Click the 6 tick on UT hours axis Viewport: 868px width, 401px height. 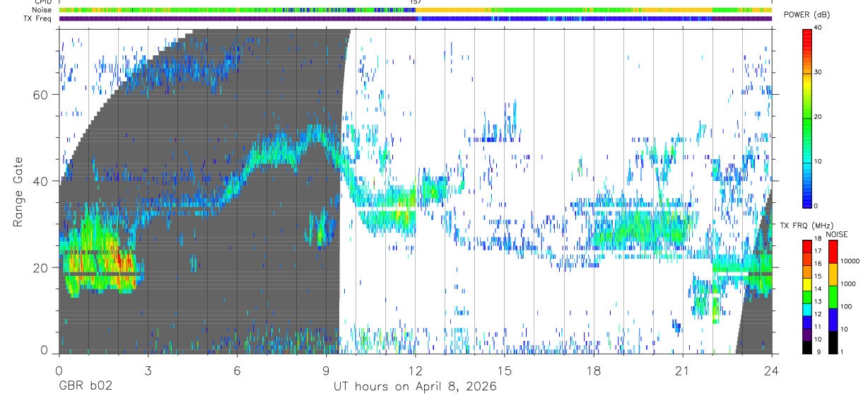[x=237, y=371]
